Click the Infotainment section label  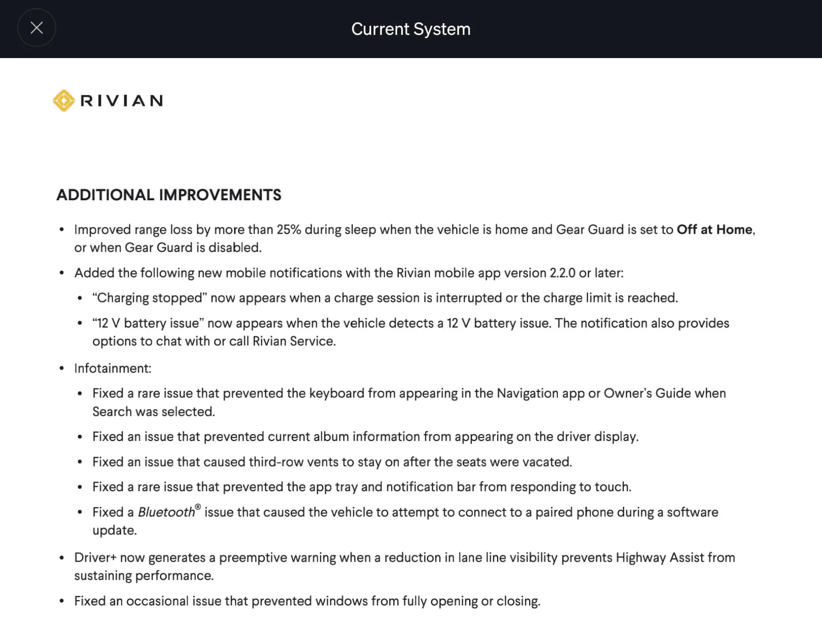pos(113,368)
